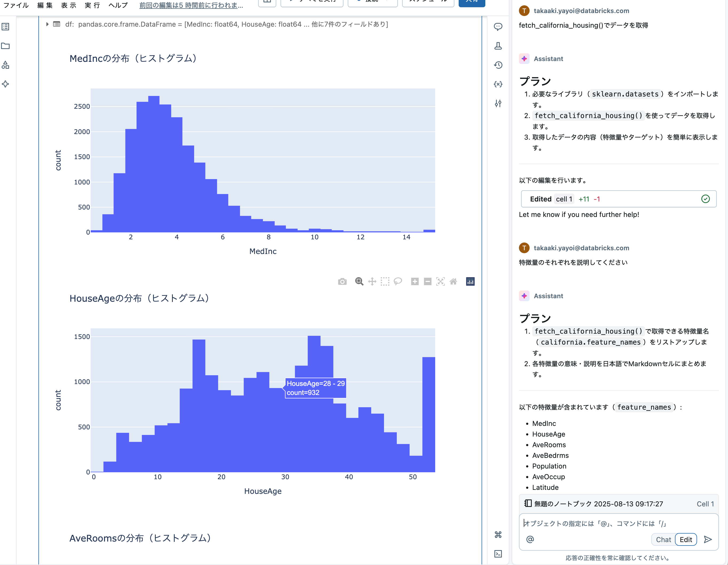728x565 pixels.
Task: Open the workspace folder browser icon
Action: point(6,46)
